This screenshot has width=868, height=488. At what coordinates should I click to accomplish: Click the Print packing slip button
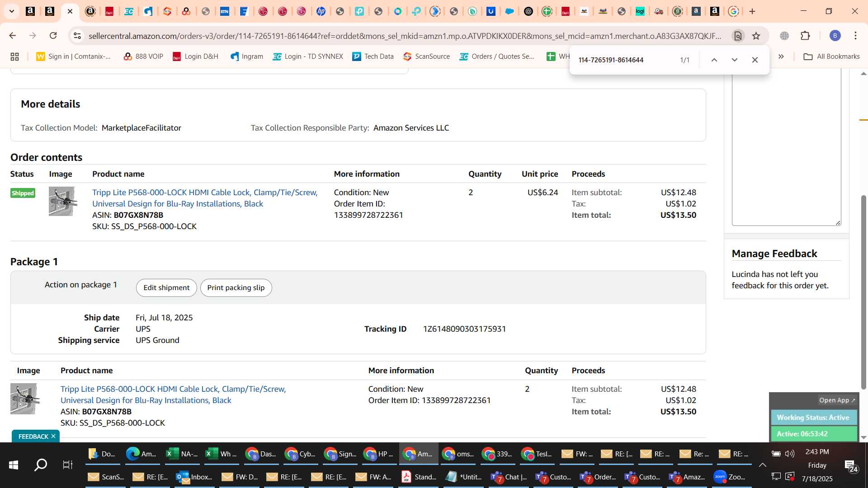click(236, 288)
